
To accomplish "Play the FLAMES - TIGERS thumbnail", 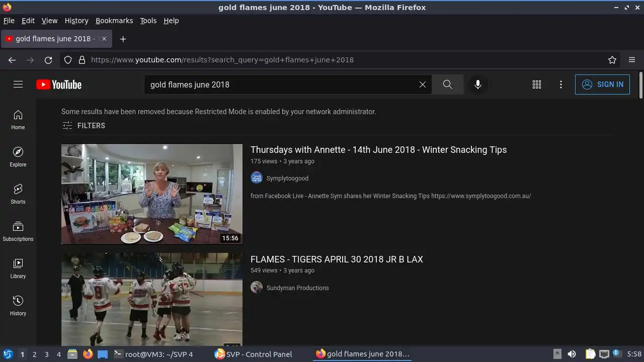I will [x=152, y=299].
